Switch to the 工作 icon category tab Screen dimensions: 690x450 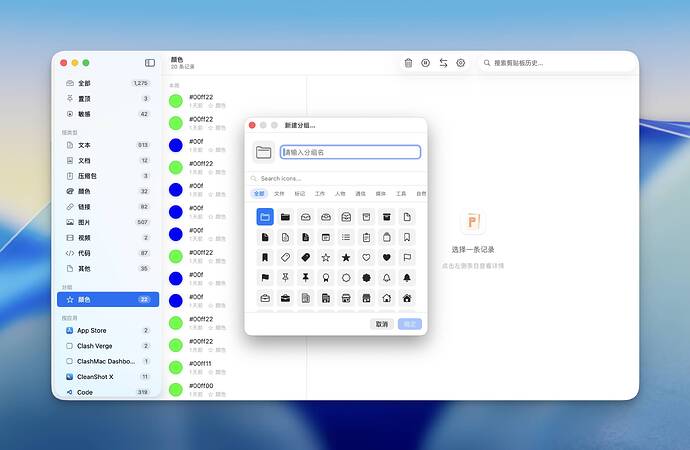(320, 194)
